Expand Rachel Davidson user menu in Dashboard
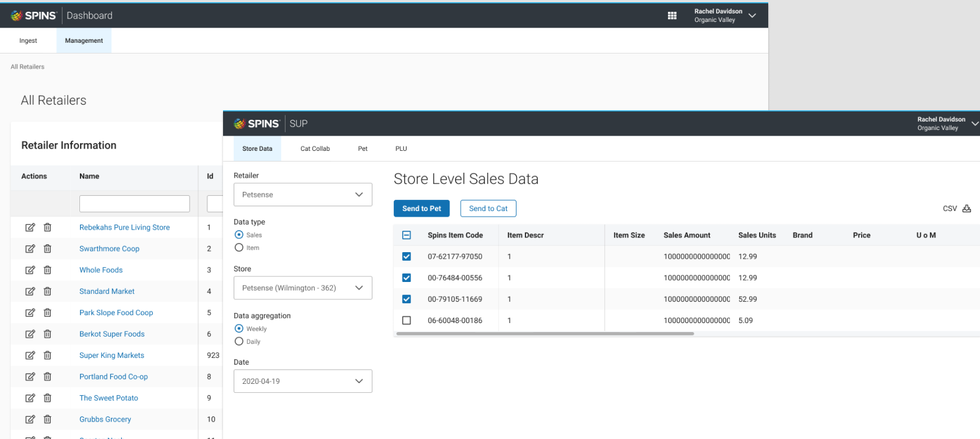980x439 pixels. [752, 16]
